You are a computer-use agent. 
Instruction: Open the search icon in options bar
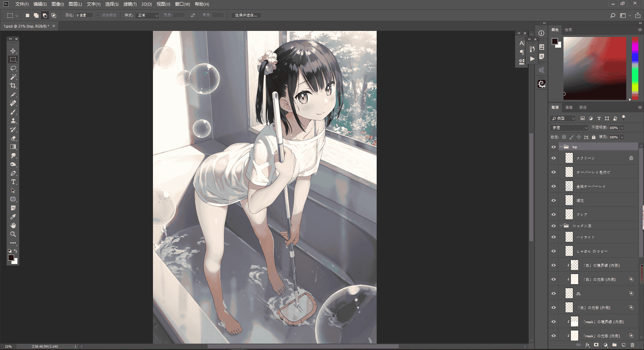tap(612, 15)
